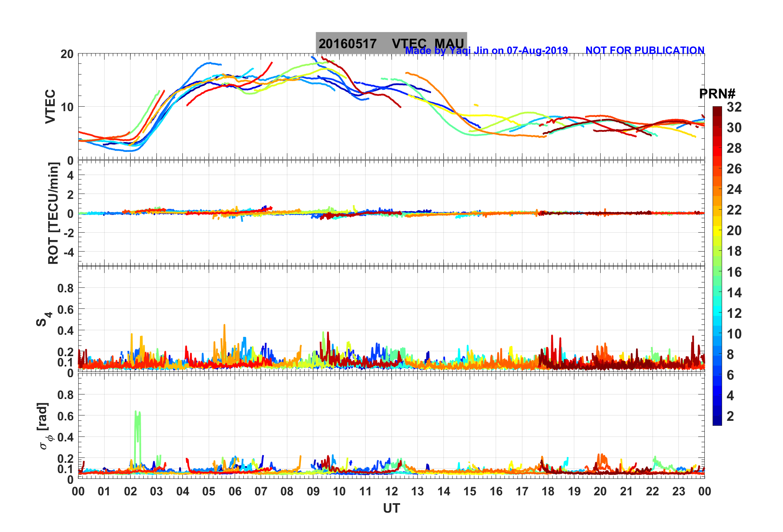Screen dimensions: 783x532
Task: Click the UT x-axis label
Action: 391,509
